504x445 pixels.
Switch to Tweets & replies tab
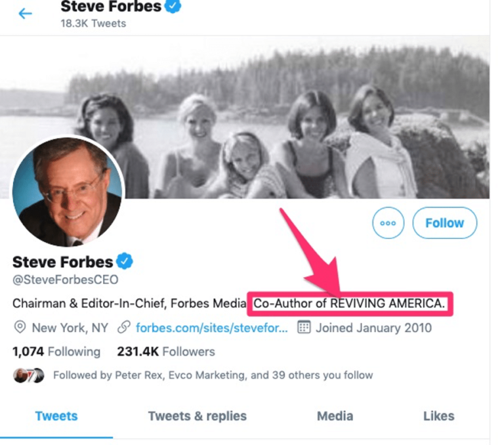pyautogui.click(x=198, y=416)
